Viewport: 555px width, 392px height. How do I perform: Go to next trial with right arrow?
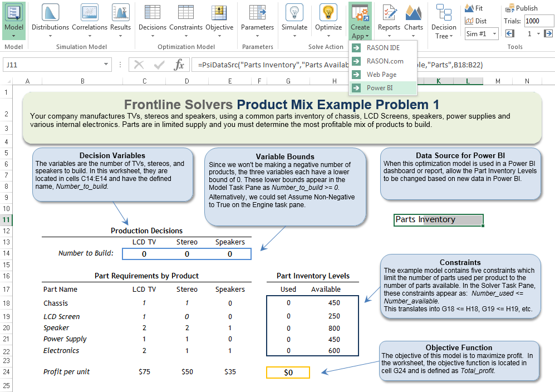click(x=548, y=33)
